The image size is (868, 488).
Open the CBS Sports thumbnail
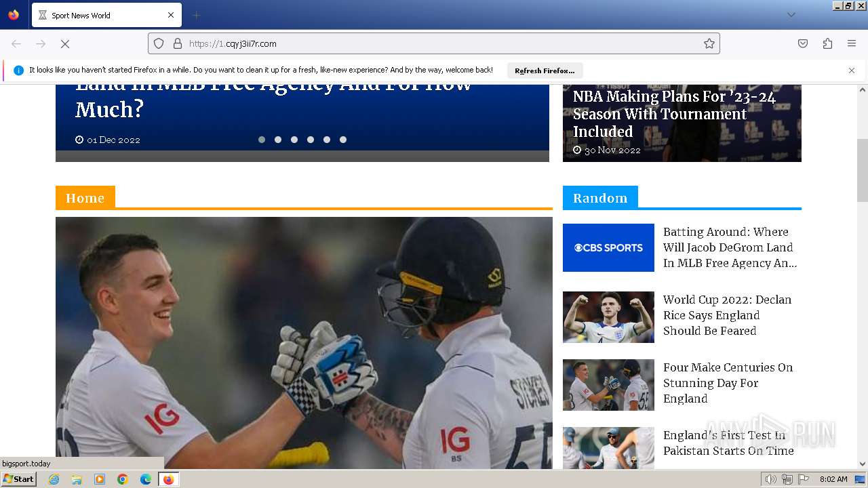(x=608, y=247)
